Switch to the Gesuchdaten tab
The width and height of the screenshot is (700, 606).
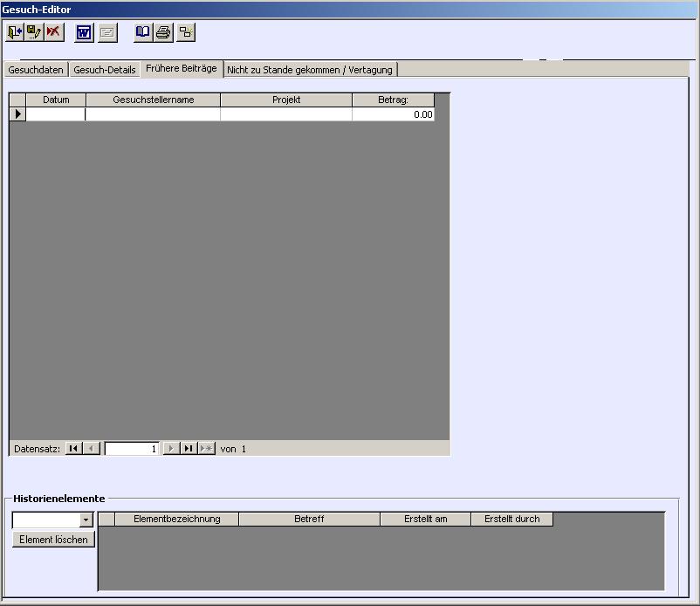point(36,70)
